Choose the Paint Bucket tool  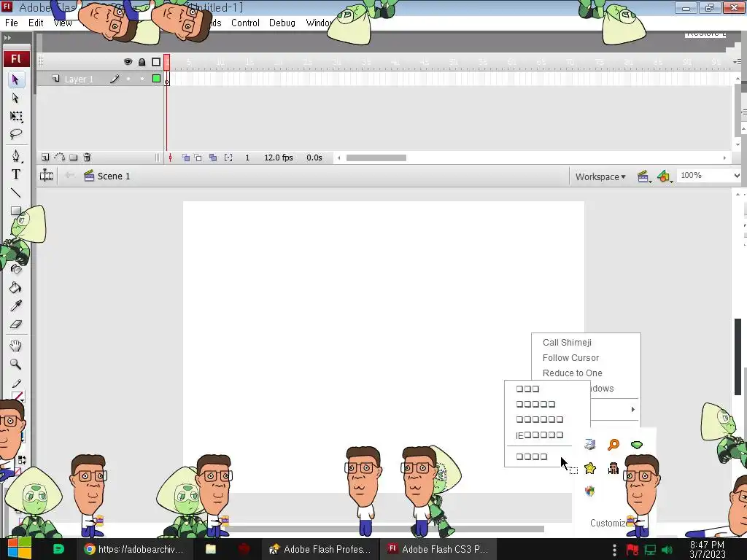pyautogui.click(x=16, y=287)
